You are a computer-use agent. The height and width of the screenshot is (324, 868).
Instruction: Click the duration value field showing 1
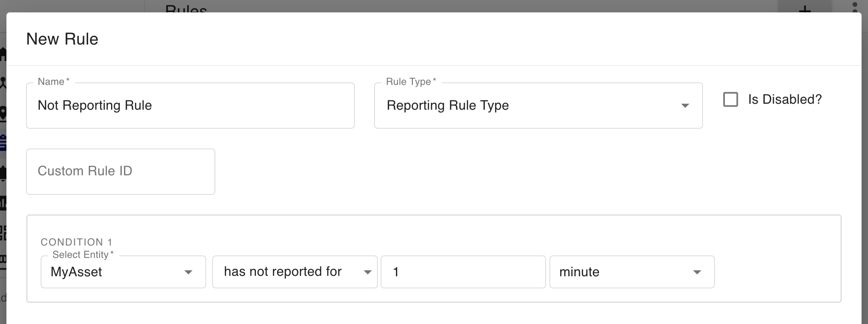coord(462,272)
